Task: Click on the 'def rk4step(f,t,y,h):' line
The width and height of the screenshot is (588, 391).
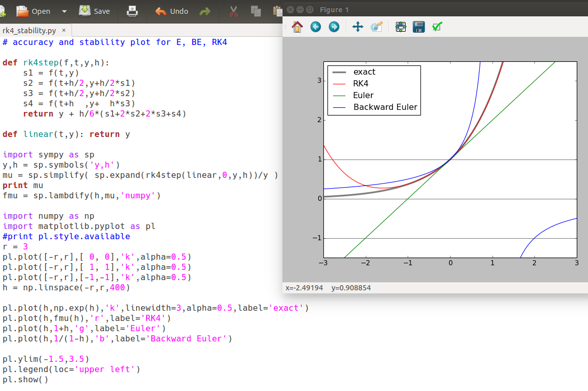Action: tap(56, 63)
